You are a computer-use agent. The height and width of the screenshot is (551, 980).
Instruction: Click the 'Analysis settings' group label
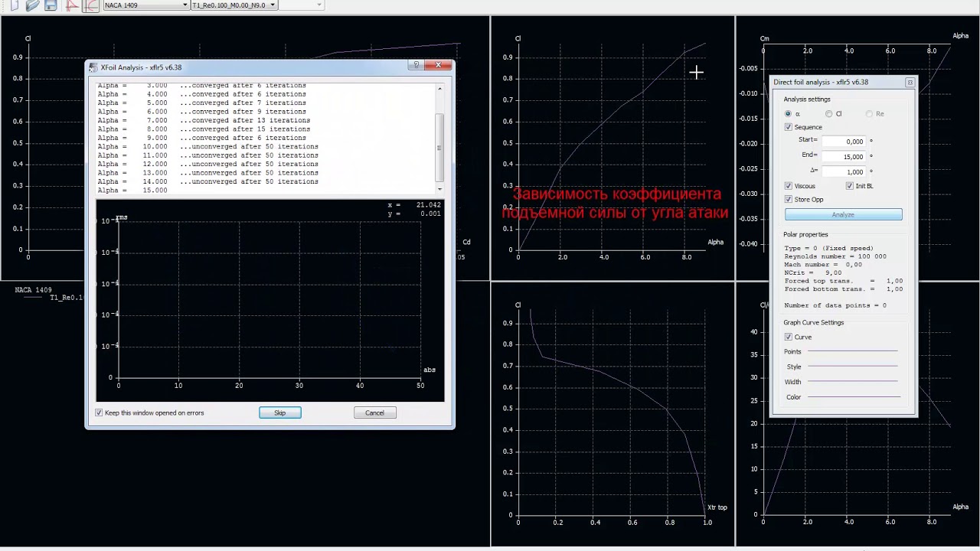pos(807,99)
